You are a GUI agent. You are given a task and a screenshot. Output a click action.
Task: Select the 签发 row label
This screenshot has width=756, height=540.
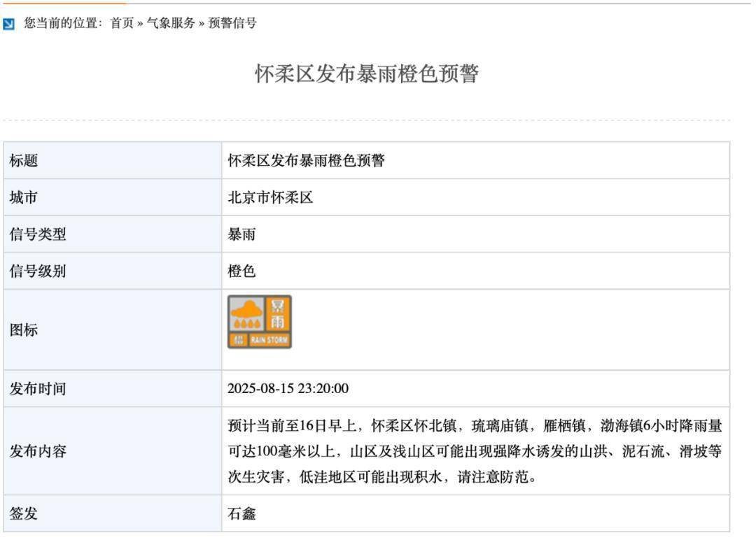24,513
